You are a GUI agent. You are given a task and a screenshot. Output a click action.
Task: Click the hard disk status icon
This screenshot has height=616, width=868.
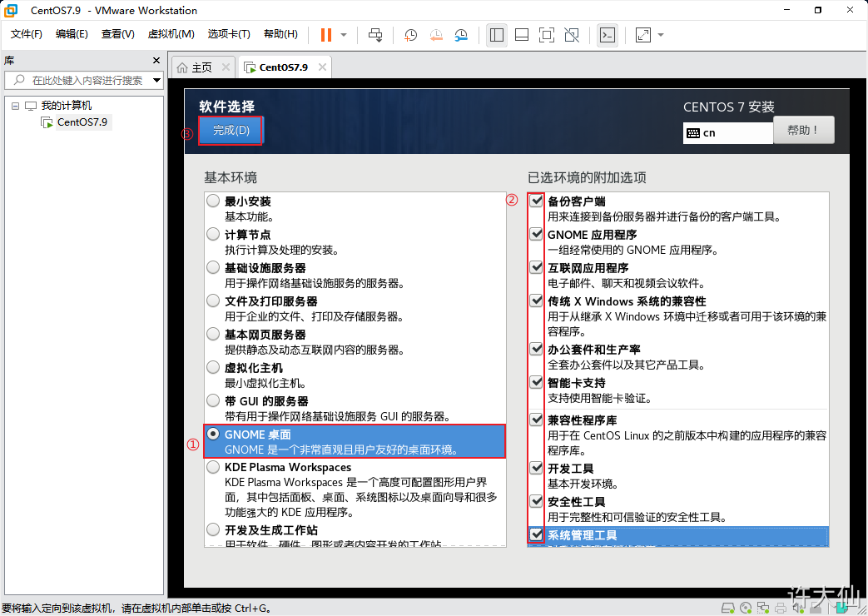(728, 609)
